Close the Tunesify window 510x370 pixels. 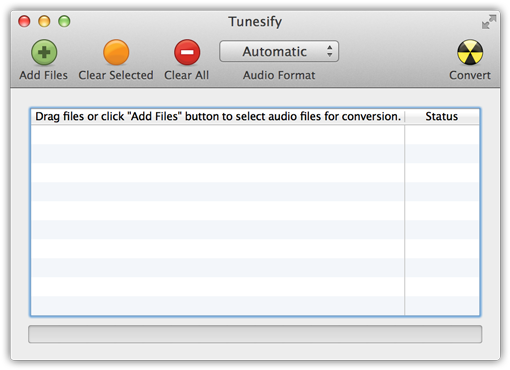[24, 21]
